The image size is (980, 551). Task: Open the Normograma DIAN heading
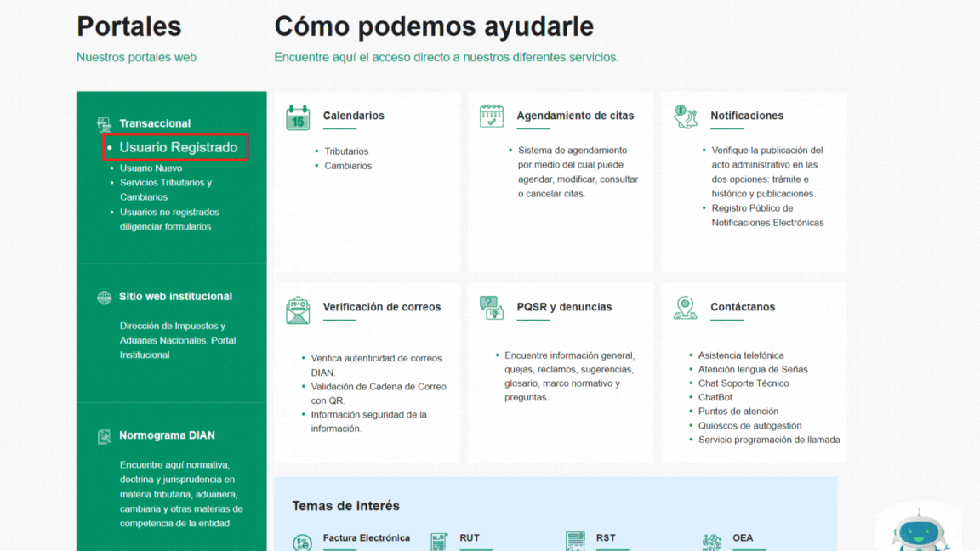pos(167,435)
